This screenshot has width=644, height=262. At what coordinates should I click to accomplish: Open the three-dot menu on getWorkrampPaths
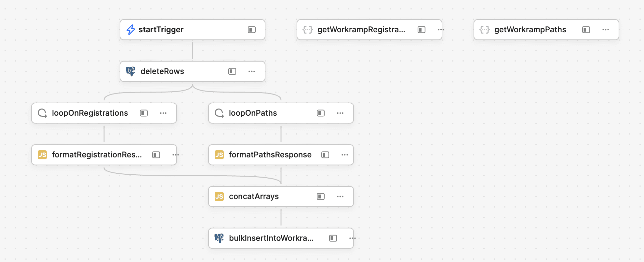[x=606, y=30]
